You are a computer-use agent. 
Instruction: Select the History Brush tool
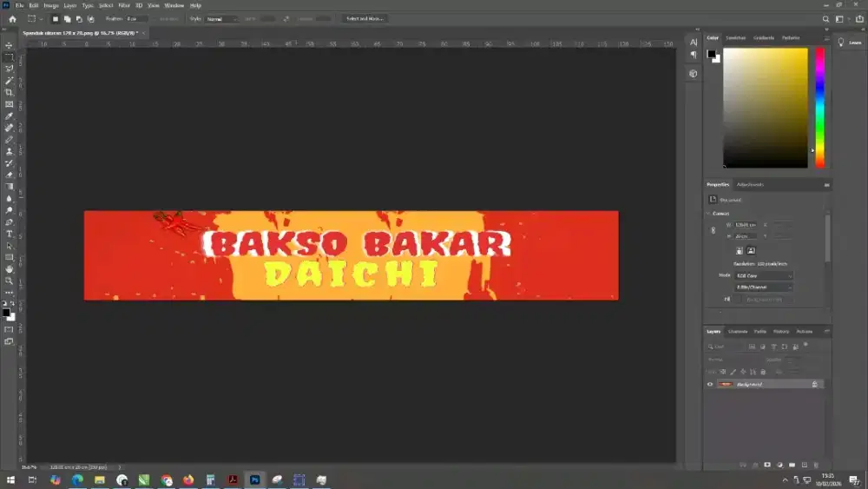9,162
